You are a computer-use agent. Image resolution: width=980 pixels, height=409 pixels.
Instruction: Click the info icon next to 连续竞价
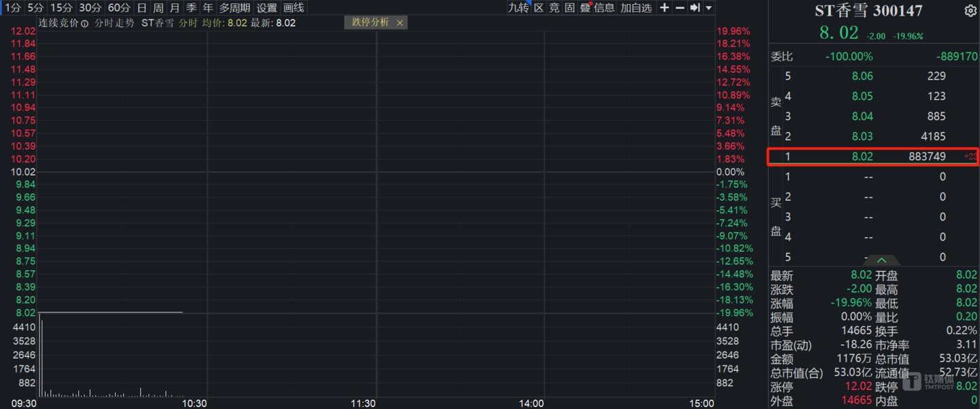pyautogui.click(x=84, y=23)
